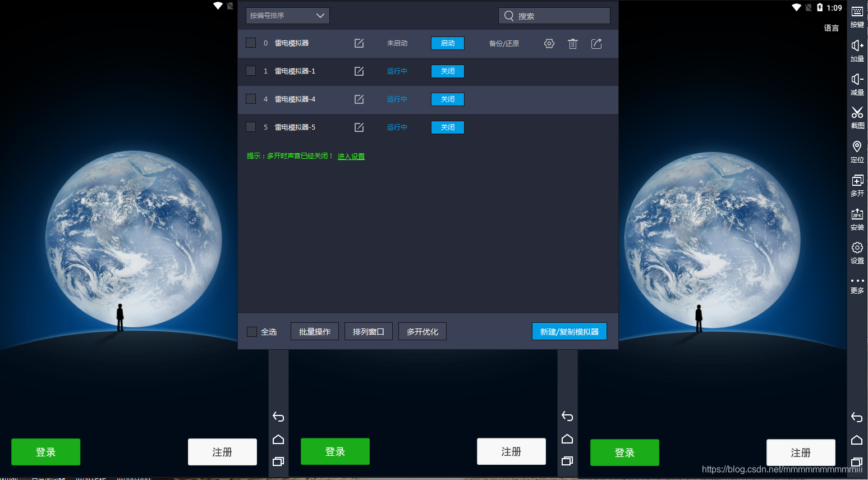Click 运行中 status of 雷电模拟器-4
868x480 pixels.
click(x=397, y=99)
